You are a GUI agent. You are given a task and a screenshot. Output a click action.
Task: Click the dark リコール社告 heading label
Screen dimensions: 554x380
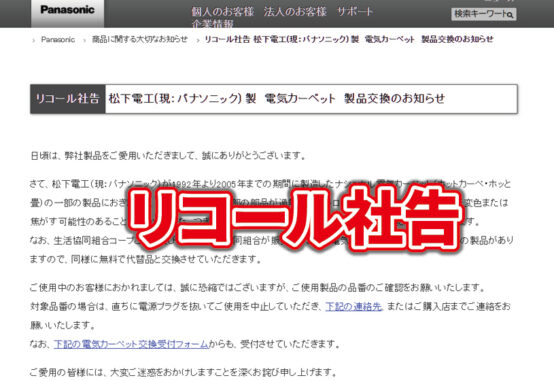(67, 99)
